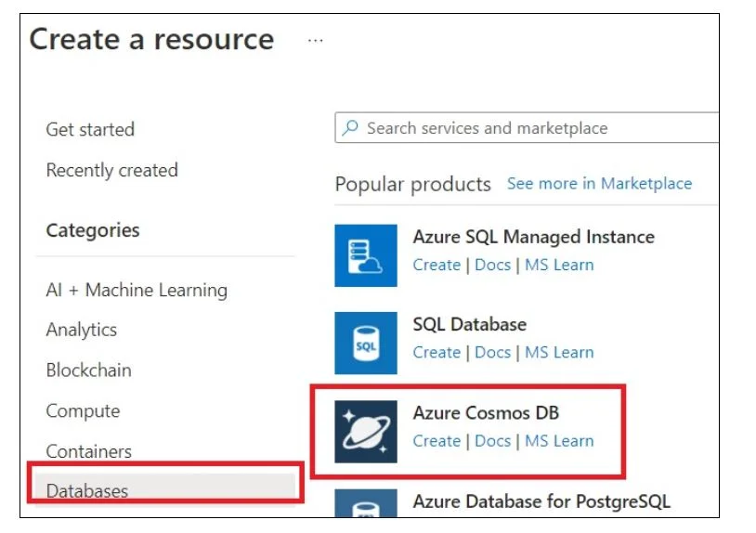Choose the Databases category
756x533 pixels.
(x=165, y=488)
